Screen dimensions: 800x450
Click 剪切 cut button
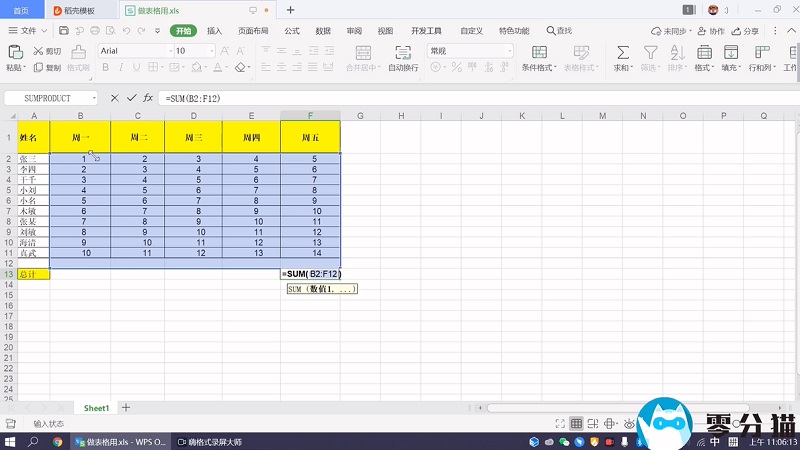click(47, 51)
